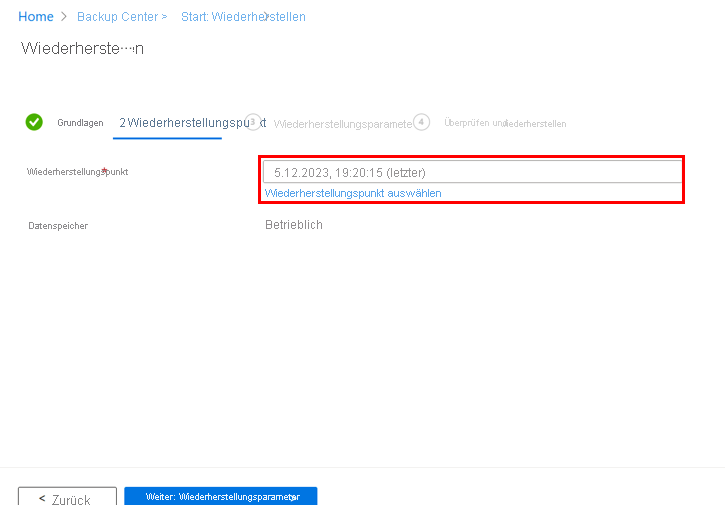Open Start: Wiederherstellen breadcrumb

coord(243,17)
